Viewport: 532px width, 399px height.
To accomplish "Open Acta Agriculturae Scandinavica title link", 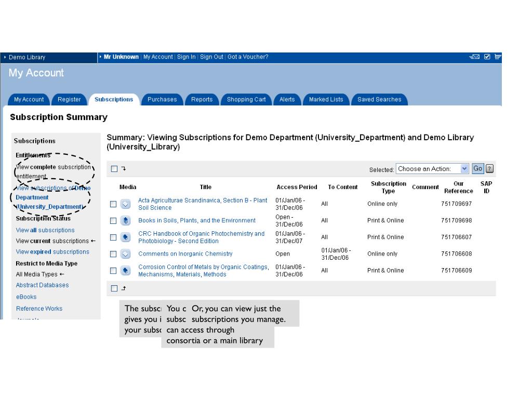I will click(x=203, y=204).
